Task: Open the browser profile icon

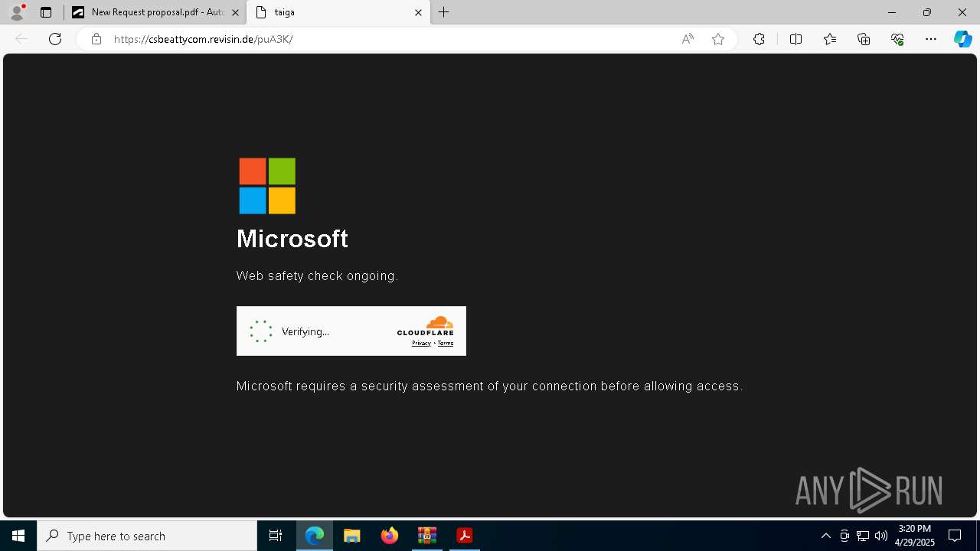Action: click(x=17, y=12)
